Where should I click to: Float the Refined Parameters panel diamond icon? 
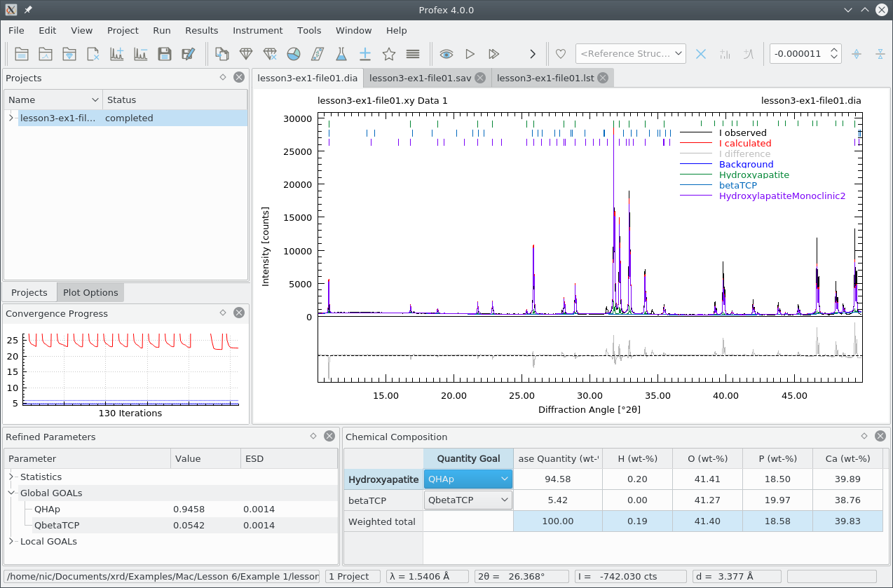(313, 436)
